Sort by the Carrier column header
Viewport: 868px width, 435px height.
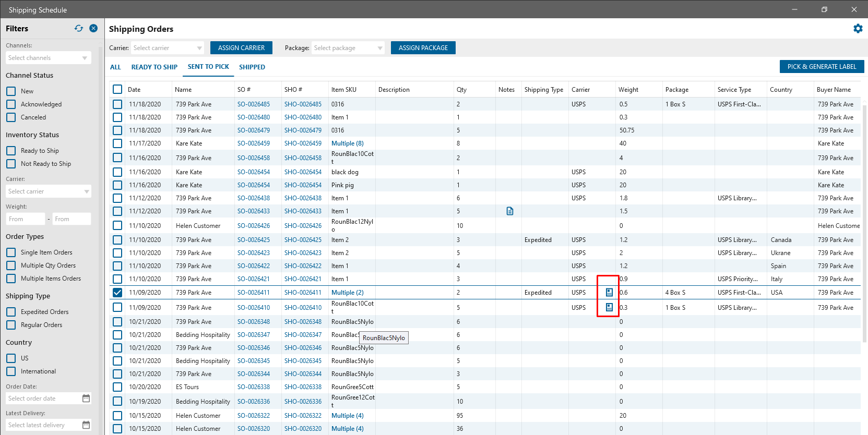coord(580,90)
